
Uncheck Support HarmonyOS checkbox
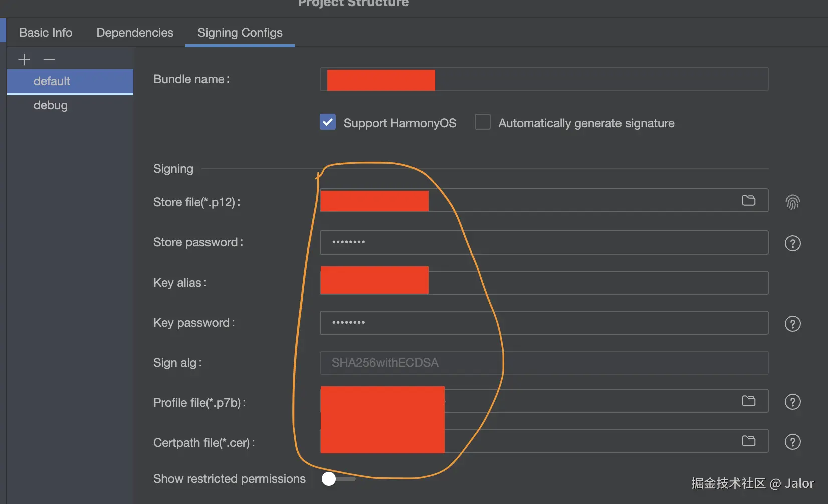(x=328, y=122)
